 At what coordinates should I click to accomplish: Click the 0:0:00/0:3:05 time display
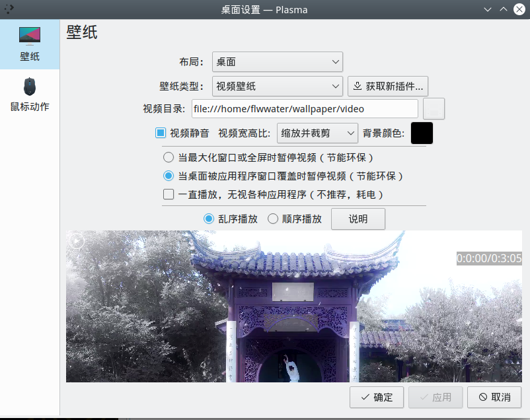click(489, 258)
